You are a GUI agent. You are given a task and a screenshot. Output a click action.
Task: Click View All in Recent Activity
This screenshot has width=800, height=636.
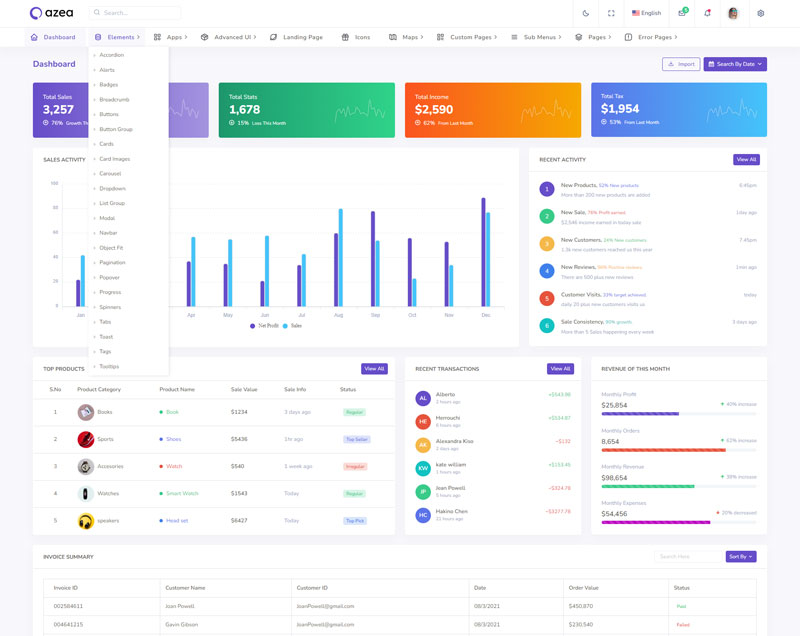pyautogui.click(x=746, y=159)
